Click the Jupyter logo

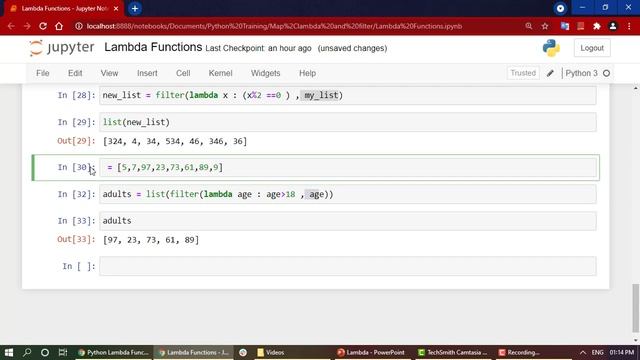click(x=62, y=48)
